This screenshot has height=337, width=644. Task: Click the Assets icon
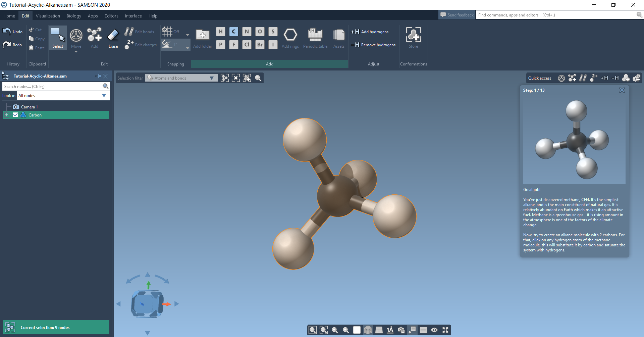point(339,38)
